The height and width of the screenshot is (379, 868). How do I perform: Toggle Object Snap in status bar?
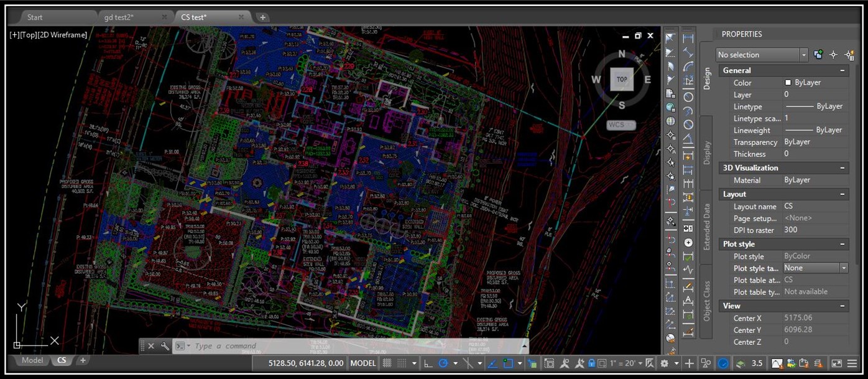(x=508, y=363)
